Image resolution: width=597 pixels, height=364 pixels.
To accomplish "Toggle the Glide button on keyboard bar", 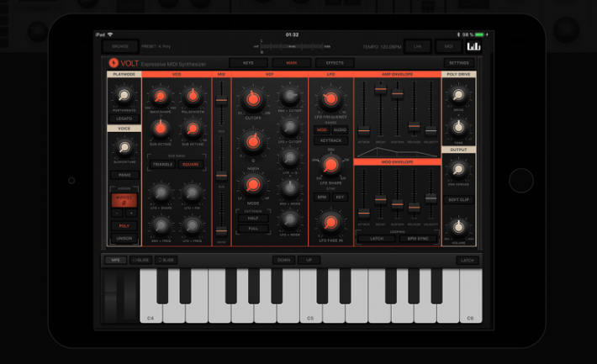I will click(141, 260).
